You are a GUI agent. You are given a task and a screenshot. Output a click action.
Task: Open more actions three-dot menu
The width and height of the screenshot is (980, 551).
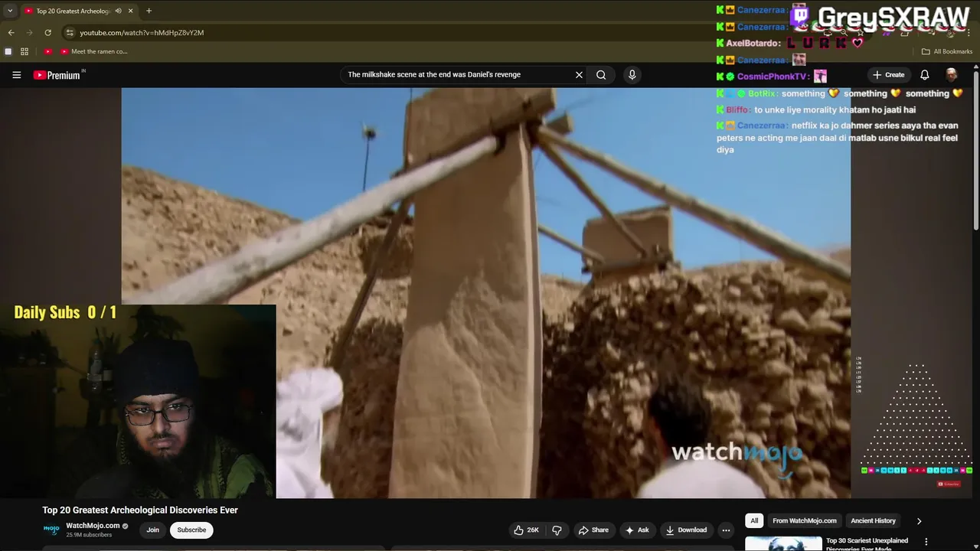(726, 530)
